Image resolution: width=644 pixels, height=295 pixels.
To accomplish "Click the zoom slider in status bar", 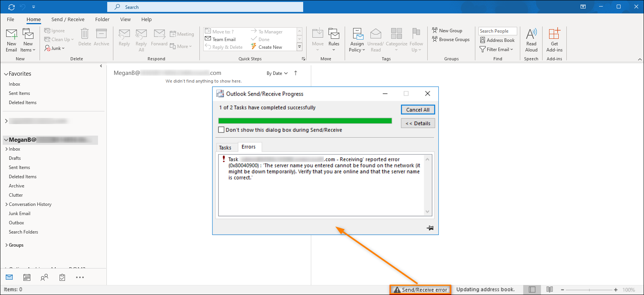I will tap(589, 290).
